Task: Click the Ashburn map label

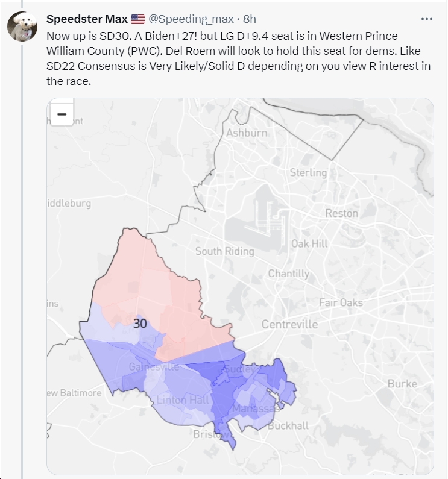Action: click(x=247, y=133)
